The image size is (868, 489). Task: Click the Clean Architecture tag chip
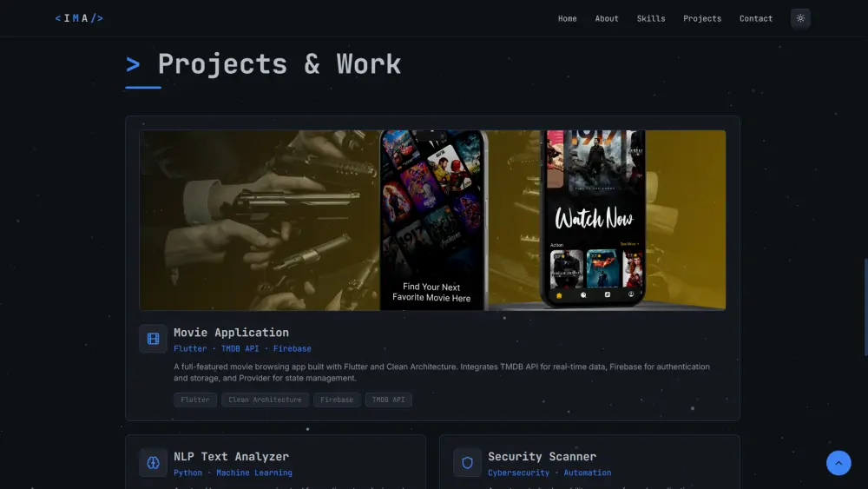(265, 400)
